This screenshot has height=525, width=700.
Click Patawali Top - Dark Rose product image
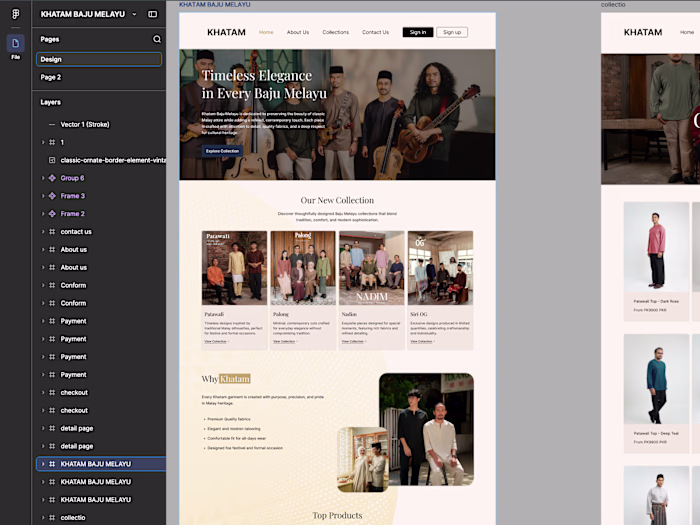(x=656, y=247)
